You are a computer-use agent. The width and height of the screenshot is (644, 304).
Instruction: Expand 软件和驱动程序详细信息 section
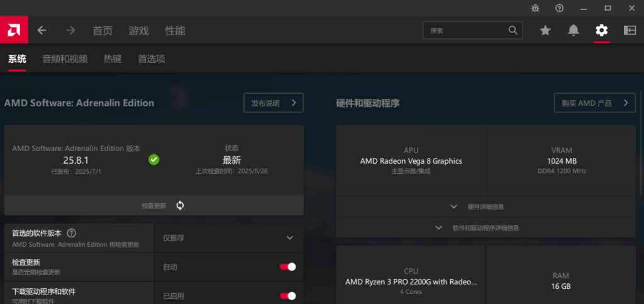click(x=486, y=228)
